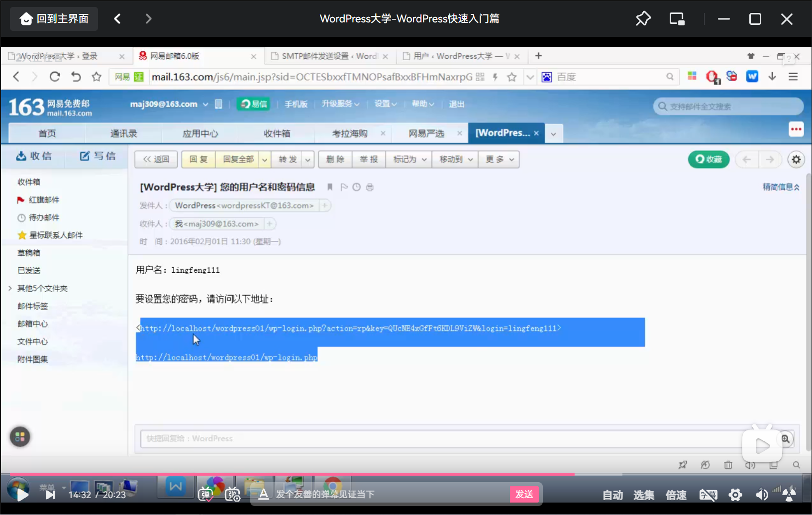Click the browser undo close icon
Image resolution: width=812 pixels, height=515 pixels.
pyautogui.click(x=76, y=77)
